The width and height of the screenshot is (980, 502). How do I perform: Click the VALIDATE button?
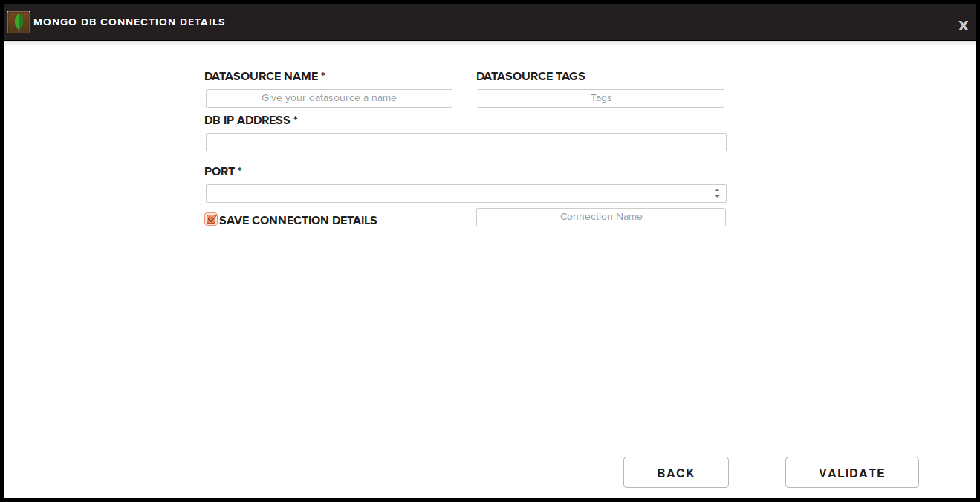851,472
